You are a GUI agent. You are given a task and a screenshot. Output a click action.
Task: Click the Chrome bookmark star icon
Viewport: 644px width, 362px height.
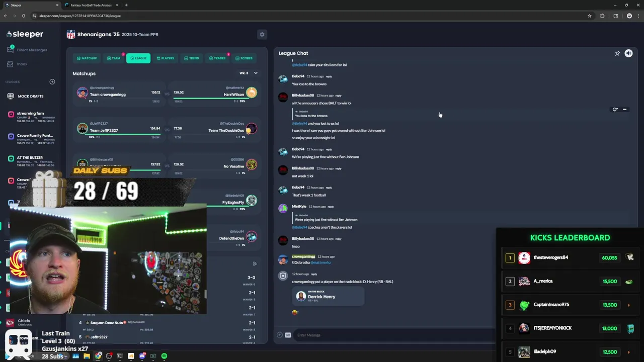pos(590,16)
